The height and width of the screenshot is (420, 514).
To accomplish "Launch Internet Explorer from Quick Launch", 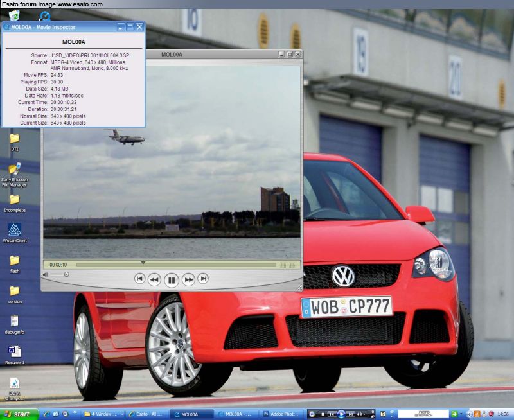I will (x=46, y=414).
